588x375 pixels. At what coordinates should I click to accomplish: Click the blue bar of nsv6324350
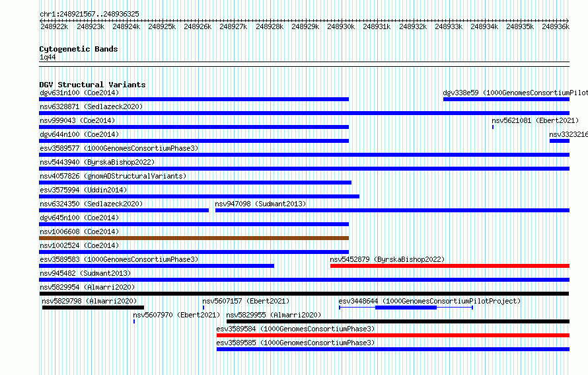tap(124, 210)
